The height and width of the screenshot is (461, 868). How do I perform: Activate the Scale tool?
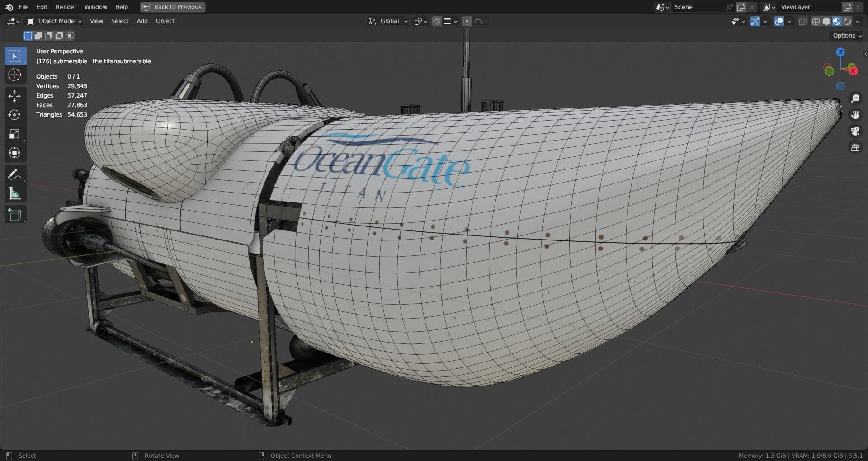(x=15, y=134)
